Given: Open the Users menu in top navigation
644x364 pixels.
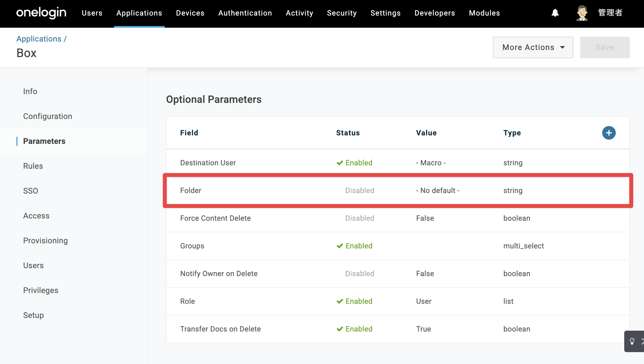Looking at the screenshot, I should pyautogui.click(x=92, y=13).
